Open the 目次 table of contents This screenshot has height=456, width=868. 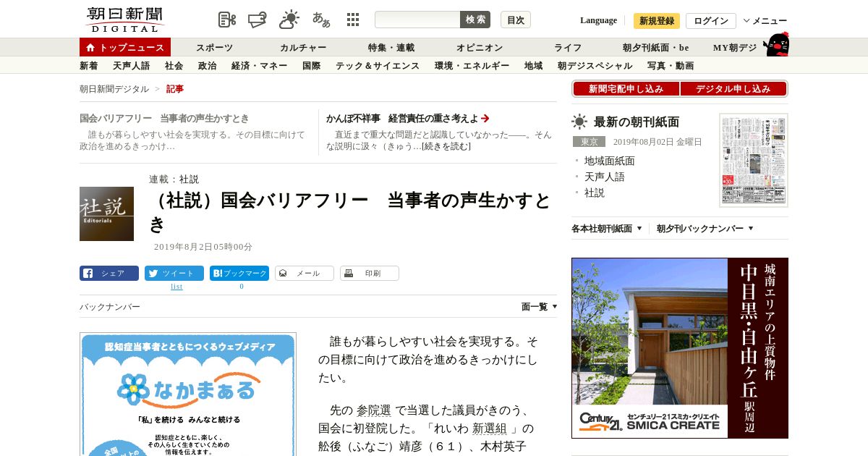point(516,20)
